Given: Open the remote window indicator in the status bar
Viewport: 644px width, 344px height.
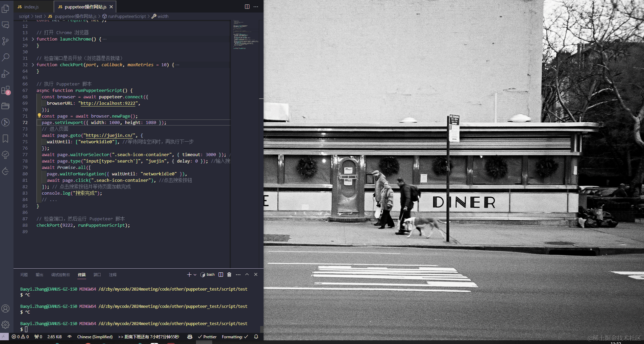Looking at the screenshot, I should tap(4, 337).
